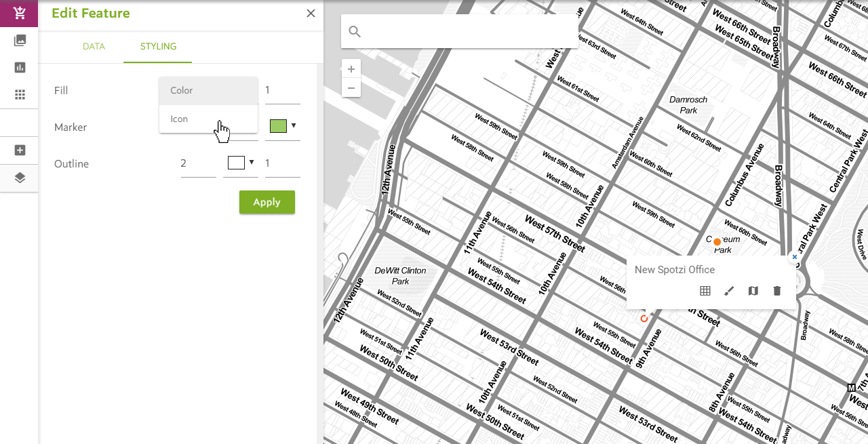Image resolution: width=868 pixels, height=444 pixels.
Task: Zoom out the map with minus button
Action: click(x=351, y=87)
